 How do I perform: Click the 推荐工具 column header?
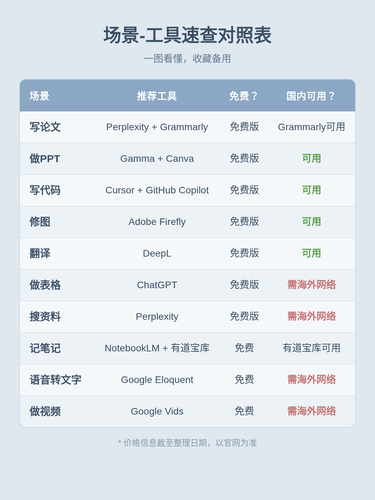click(157, 96)
